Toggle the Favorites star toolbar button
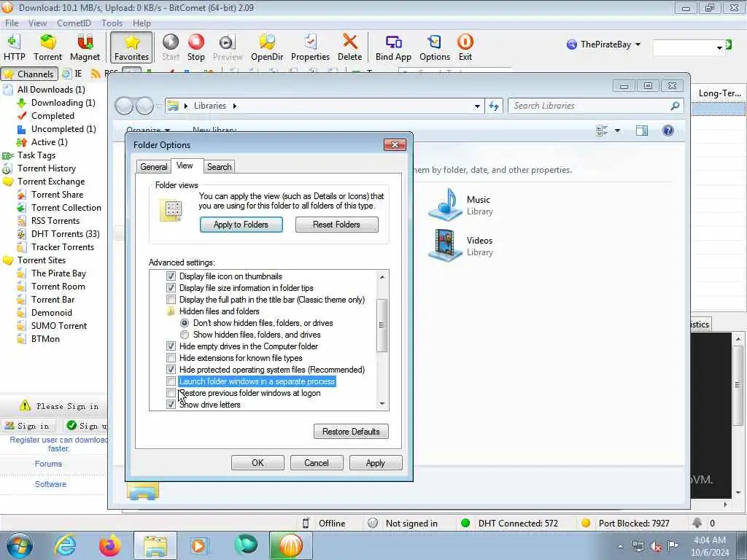 click(131, 47)
